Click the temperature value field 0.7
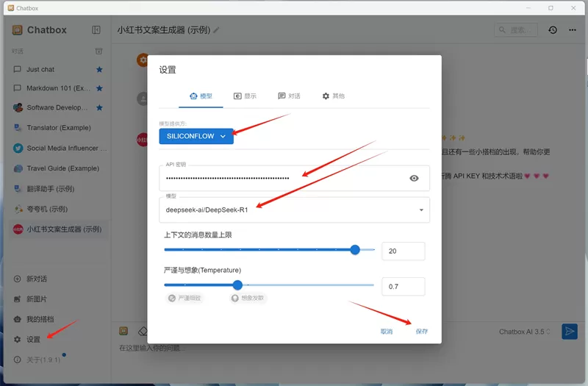This screenshot has width=588, height=386. pyautogui.click(x=403, y=287)
